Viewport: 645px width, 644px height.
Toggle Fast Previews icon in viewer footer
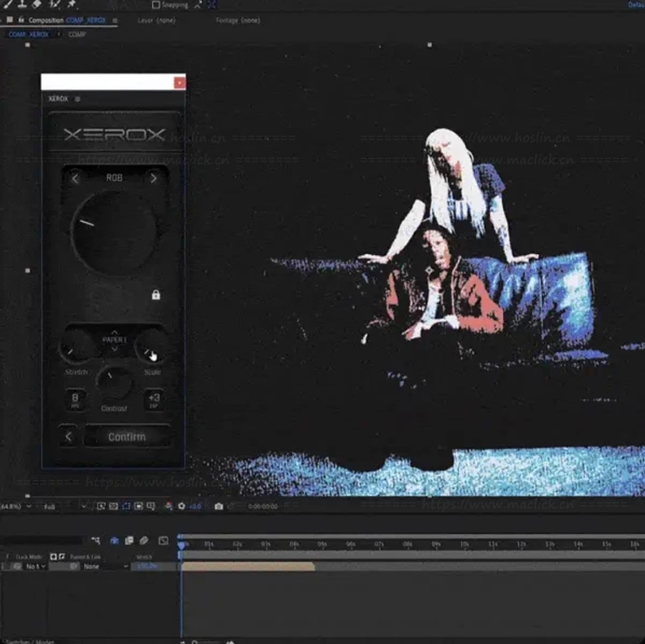[x=101, y=506]
